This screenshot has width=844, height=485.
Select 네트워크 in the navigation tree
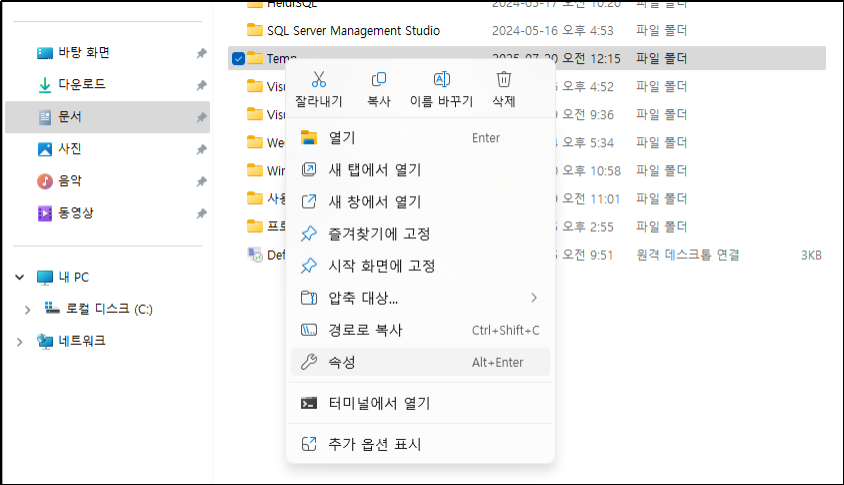point(82,341)
